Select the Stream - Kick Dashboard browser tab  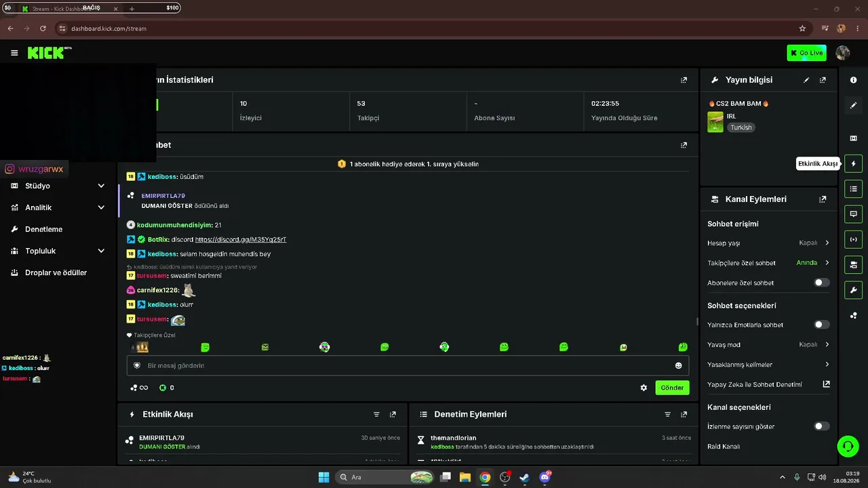tap(71, 9)
